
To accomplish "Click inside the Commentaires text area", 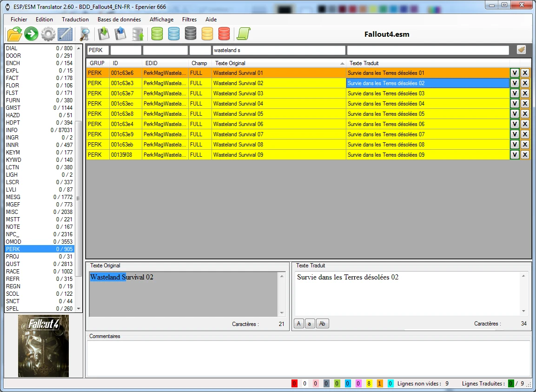I will pyautogui.click(x=309, y=359).
